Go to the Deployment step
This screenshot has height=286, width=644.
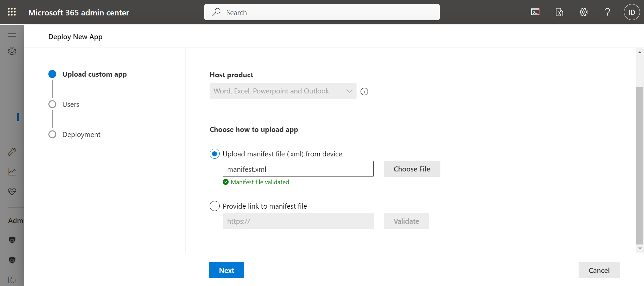point(81,135)
